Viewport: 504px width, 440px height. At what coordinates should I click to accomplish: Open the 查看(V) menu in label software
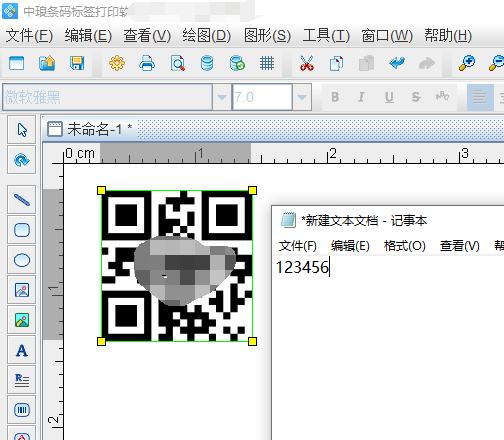[x=147, y=35]
